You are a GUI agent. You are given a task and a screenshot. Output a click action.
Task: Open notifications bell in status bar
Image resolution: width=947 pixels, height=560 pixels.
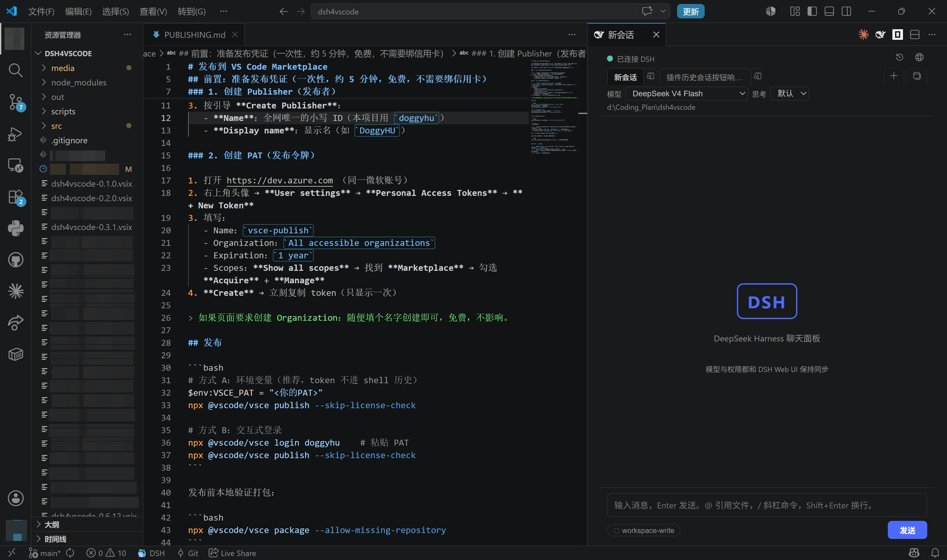point(935,553)
